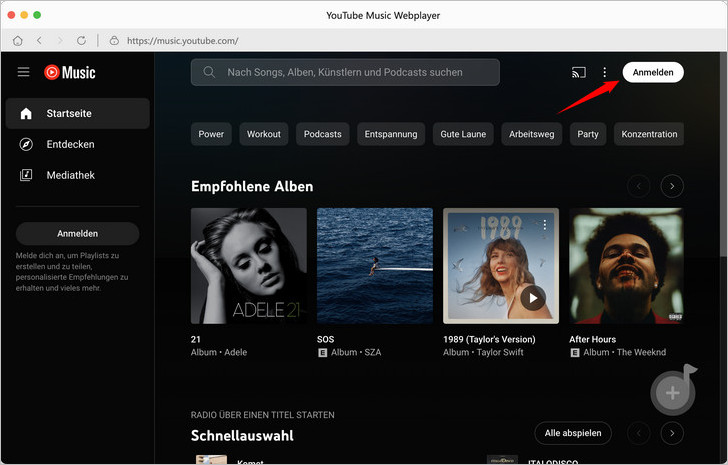The image size is (728, 465).
Task: Click the Alle abspielen button
Action: tap(573, 433)
